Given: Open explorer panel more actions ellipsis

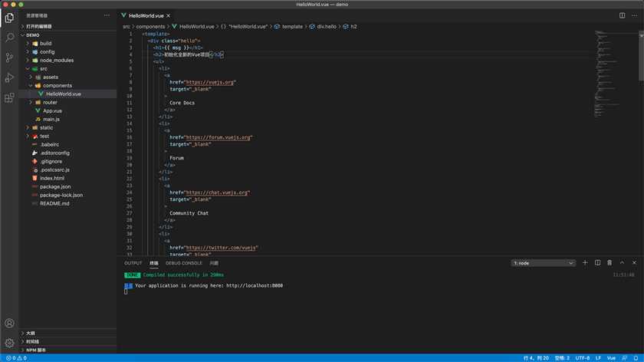Looking at the screenshot, I should [x=107, y=15].
